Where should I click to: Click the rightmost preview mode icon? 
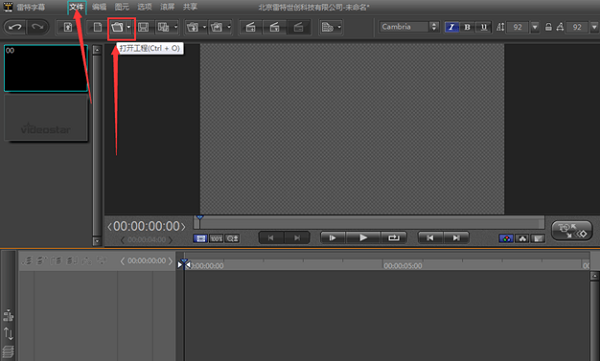click(538, 238)
